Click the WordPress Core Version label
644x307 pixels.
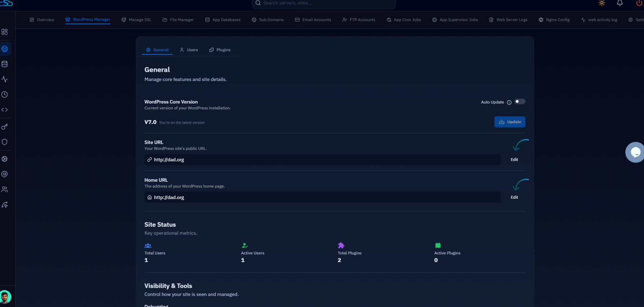[x=171, y=102]
